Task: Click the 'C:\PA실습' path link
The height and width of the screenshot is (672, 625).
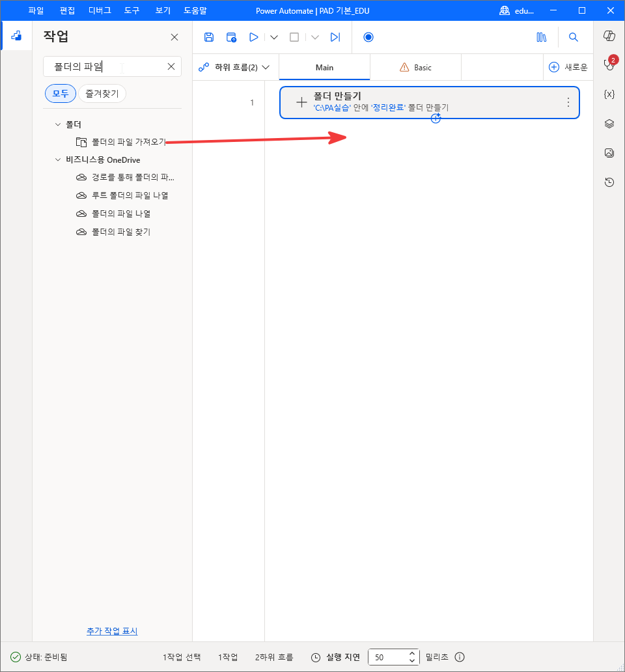Action: pyautogui.click(x=332, y=107)
